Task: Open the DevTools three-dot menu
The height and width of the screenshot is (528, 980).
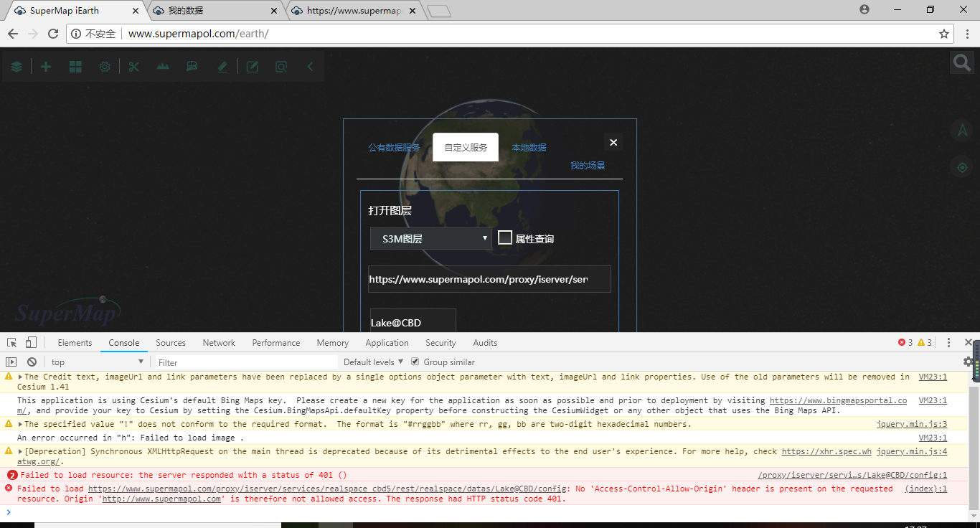Action: coord(948,343)
